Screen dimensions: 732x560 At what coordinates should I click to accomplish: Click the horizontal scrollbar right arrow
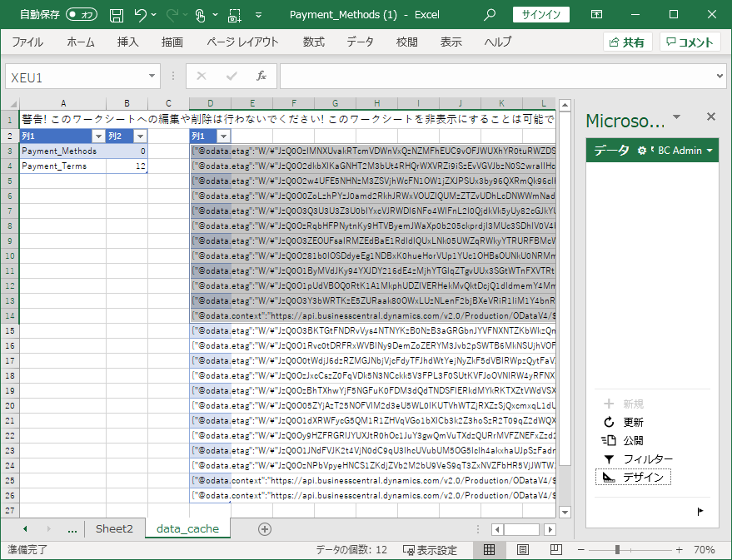550,529
